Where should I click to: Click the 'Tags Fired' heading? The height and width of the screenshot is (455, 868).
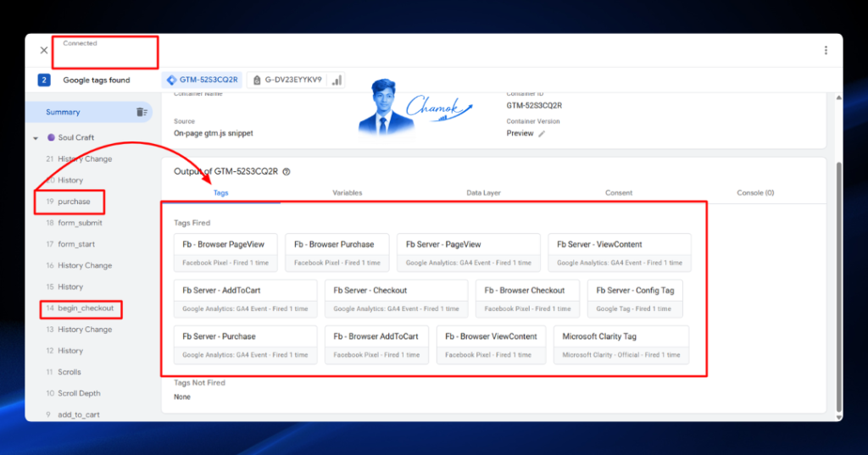[192, 223]
